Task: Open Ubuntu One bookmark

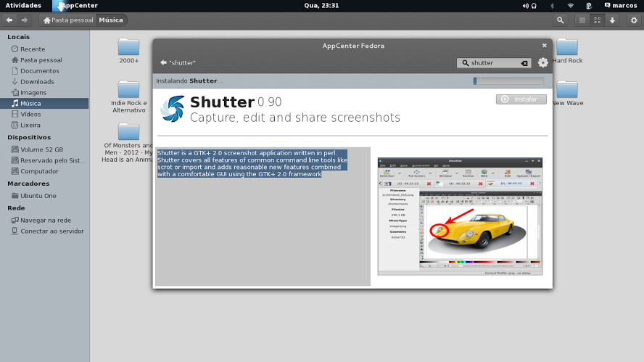Action: (x=44, y=196)
